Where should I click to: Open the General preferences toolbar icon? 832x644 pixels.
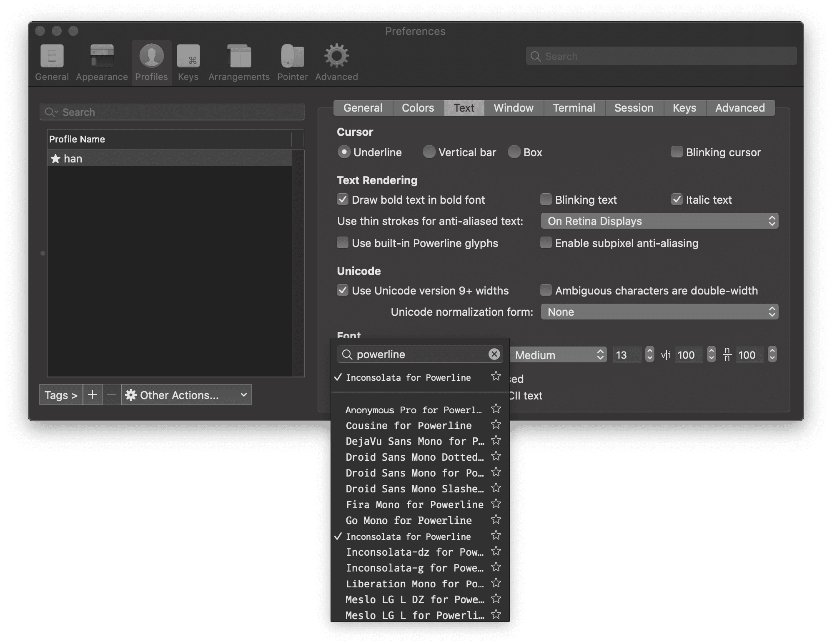[52, 62]
